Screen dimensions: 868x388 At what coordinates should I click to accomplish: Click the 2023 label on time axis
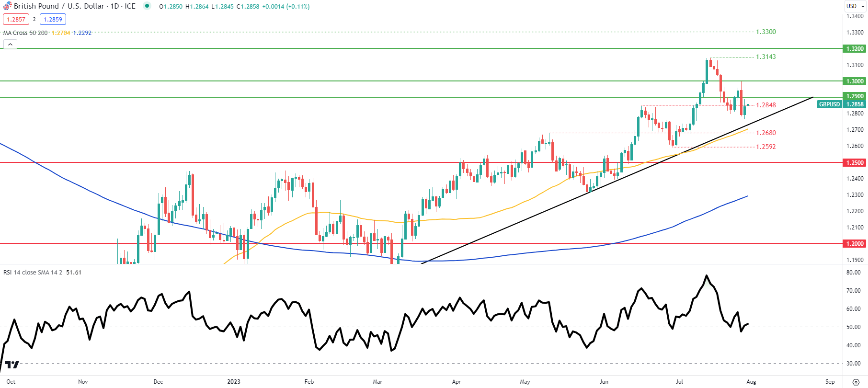click(x=234, y=382)
